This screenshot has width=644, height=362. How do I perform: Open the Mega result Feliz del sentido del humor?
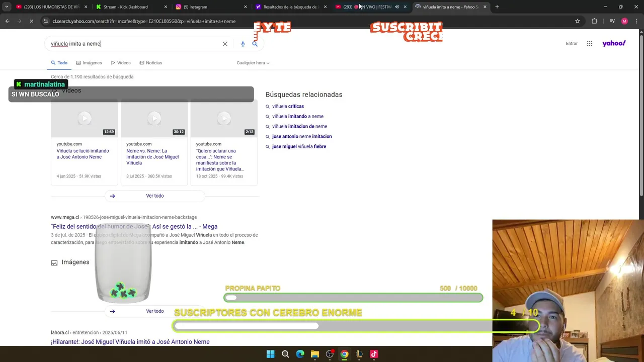click(x=134, y=227)
